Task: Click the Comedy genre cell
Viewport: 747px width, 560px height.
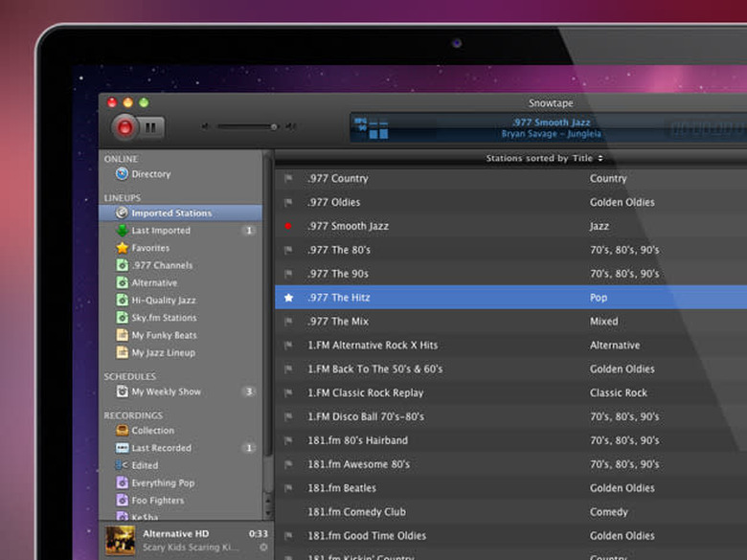Action: [609, 512]
